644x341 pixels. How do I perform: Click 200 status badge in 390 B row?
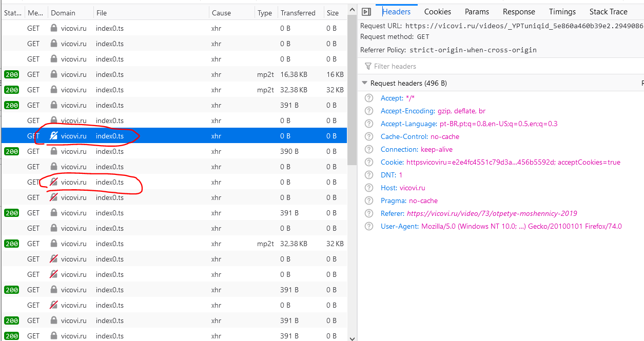tap(11, 151)
